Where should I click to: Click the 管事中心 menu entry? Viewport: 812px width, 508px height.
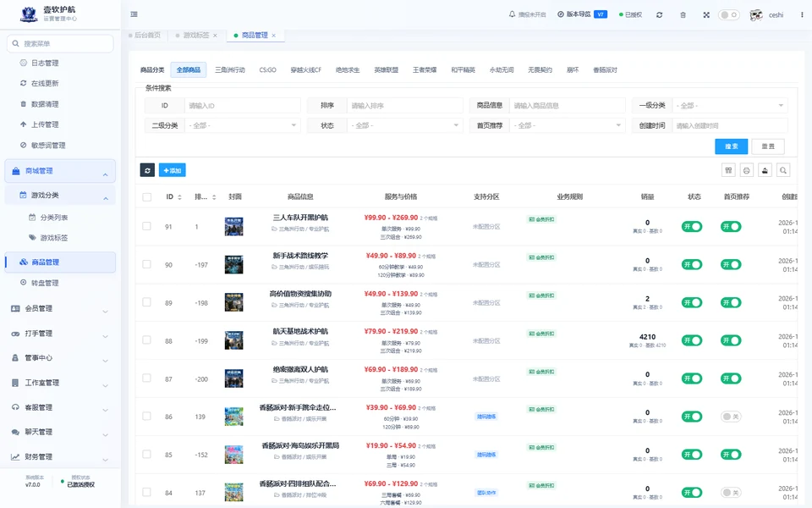click(60, 357)
